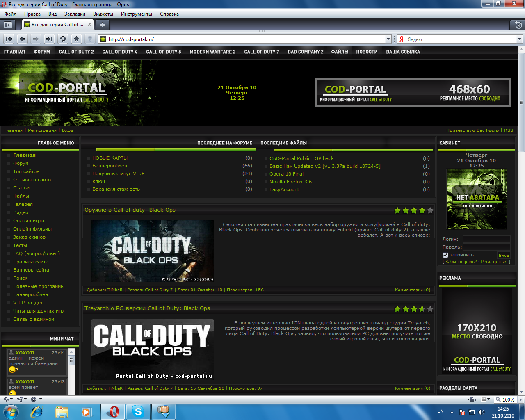
Task: Open a new tab with plus button
Action: [x=103, y=25]
